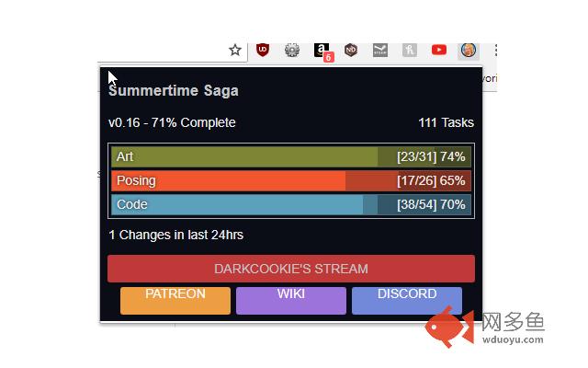Open the YouTube extension icon
Screen dimensions: 588x368
[x=439, y=50]
